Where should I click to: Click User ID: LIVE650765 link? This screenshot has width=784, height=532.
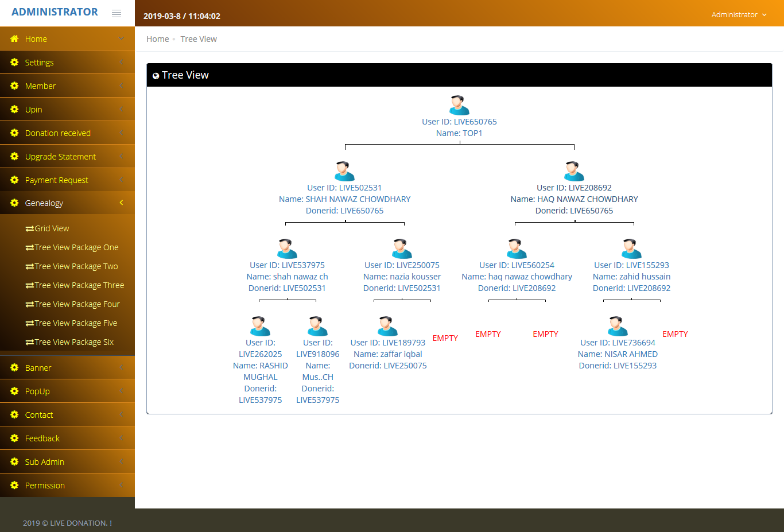[x=459, y=122]
